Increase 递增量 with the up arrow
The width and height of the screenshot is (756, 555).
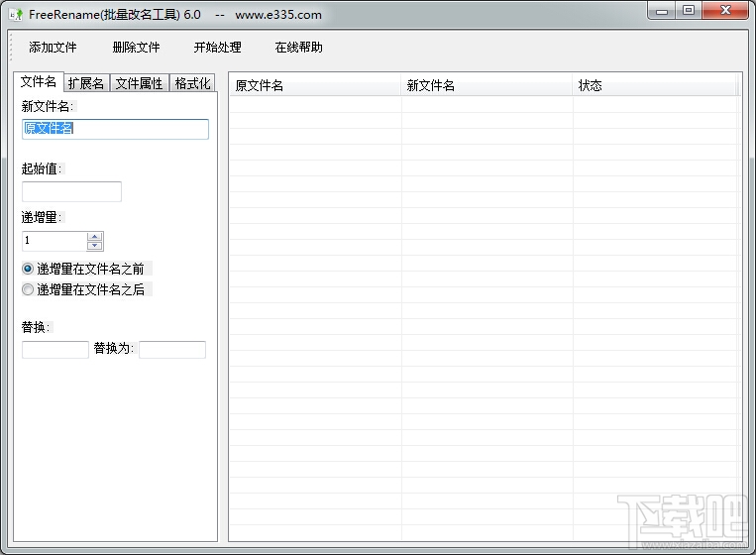pyautogui.click(x=95, y=236)
